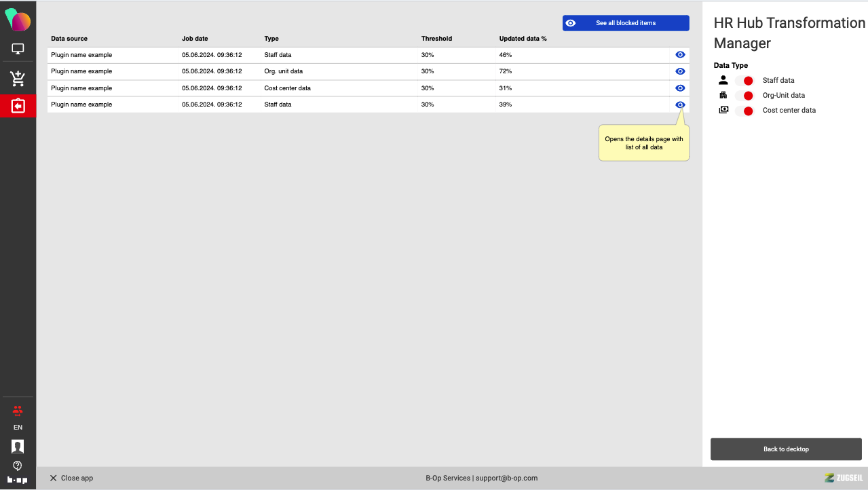Click the Back to desktop button

(x=786, y=449)
